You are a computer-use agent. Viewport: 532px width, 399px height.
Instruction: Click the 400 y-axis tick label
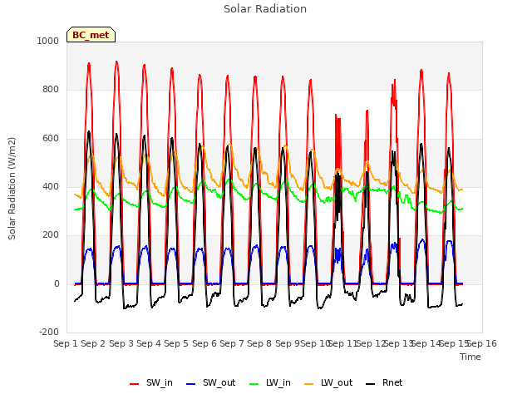(51, 186)
